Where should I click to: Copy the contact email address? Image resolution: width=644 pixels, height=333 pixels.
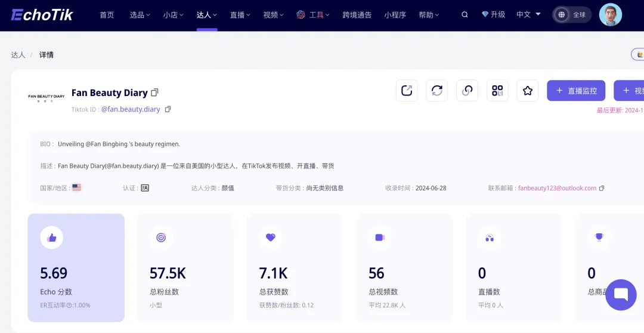602,189
